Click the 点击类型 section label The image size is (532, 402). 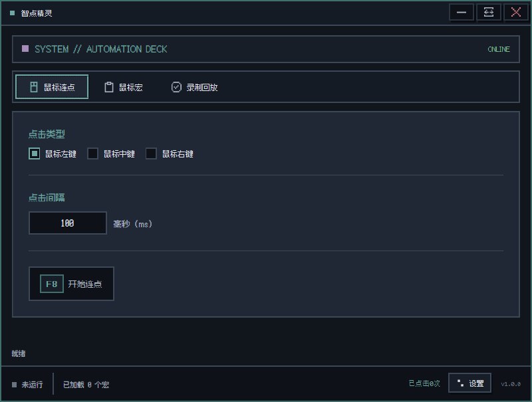47,134
